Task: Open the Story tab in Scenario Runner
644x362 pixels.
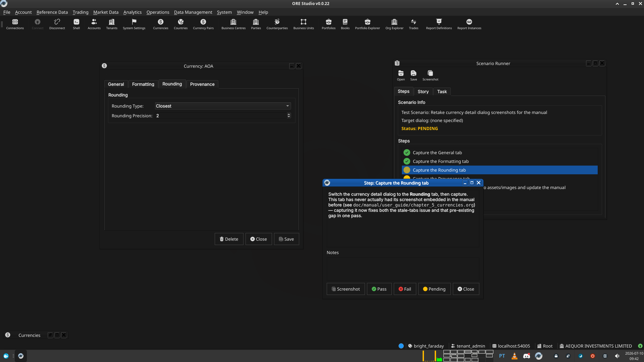Action: 423,92
